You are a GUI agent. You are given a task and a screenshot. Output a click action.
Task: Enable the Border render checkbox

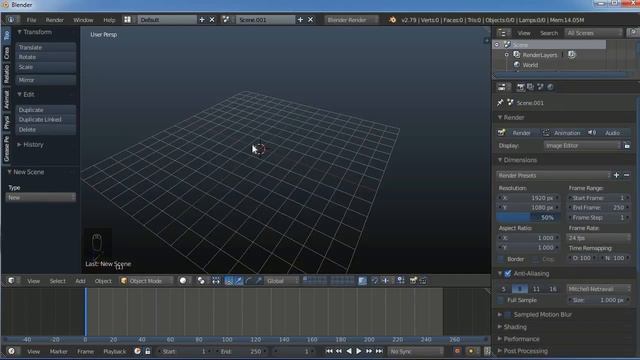click(501, 259)
